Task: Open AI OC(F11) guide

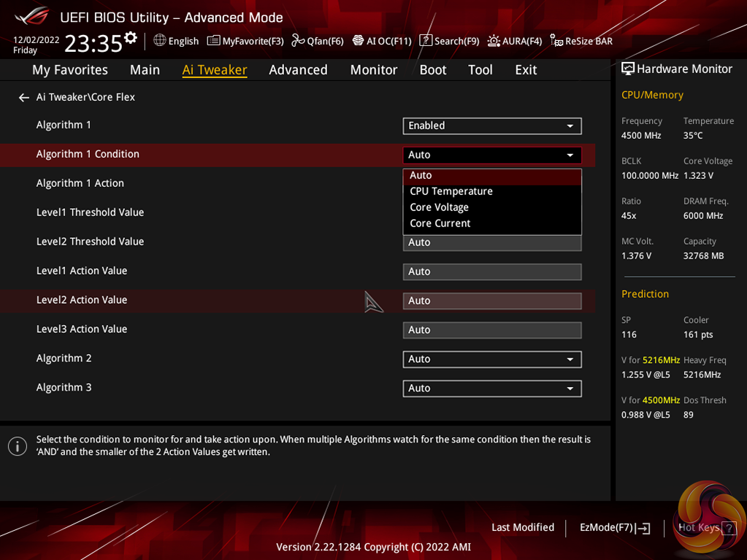Action: coord(382,41)
